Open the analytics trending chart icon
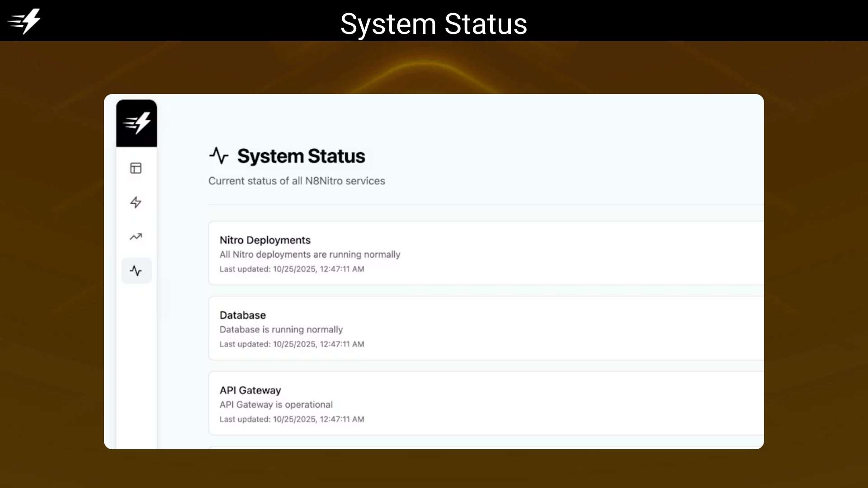This screenshot has height=488, width=868. (x=136, y=237)
